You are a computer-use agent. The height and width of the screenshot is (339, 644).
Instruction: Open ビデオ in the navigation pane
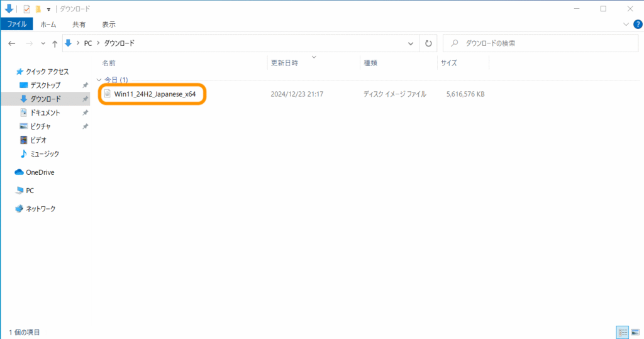38,140
